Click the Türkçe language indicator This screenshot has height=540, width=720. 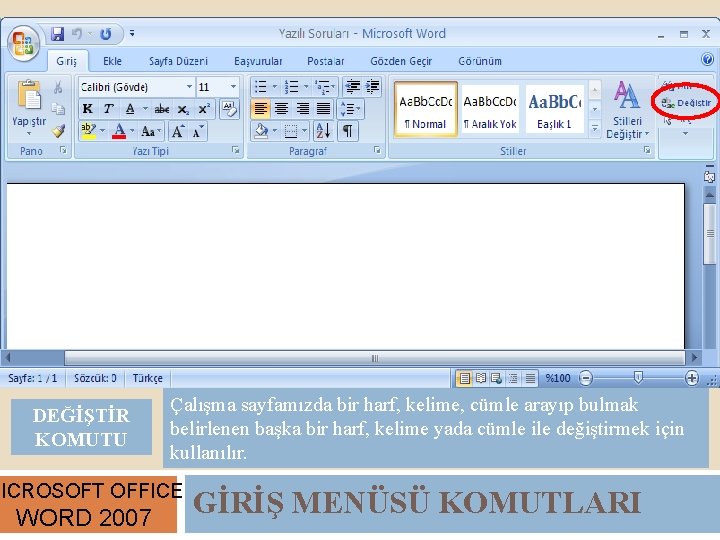(x=147, y=378)
